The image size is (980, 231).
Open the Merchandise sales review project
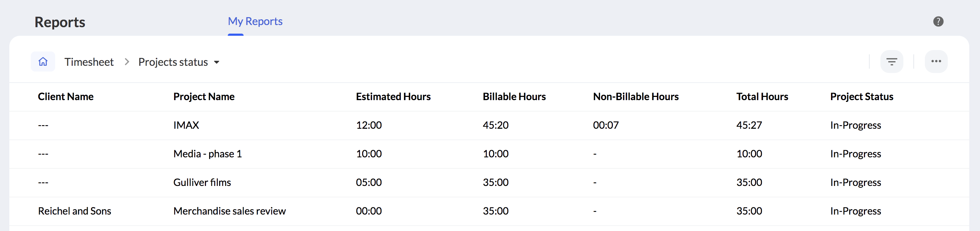(229, 211)
